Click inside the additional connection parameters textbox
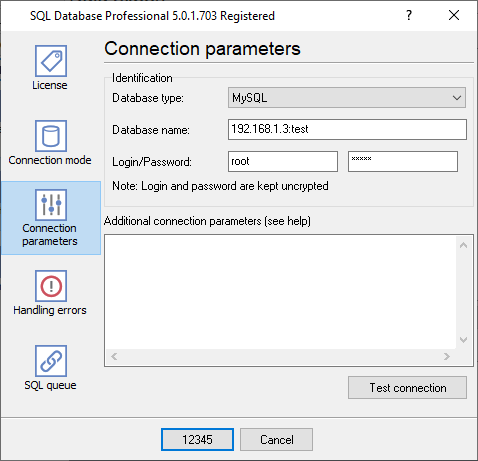 click(280, 292)
